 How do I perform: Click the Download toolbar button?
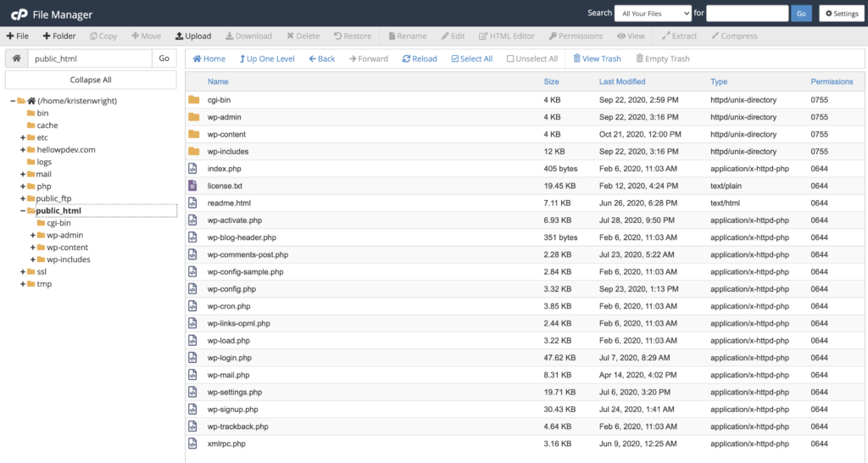[248, 36]
